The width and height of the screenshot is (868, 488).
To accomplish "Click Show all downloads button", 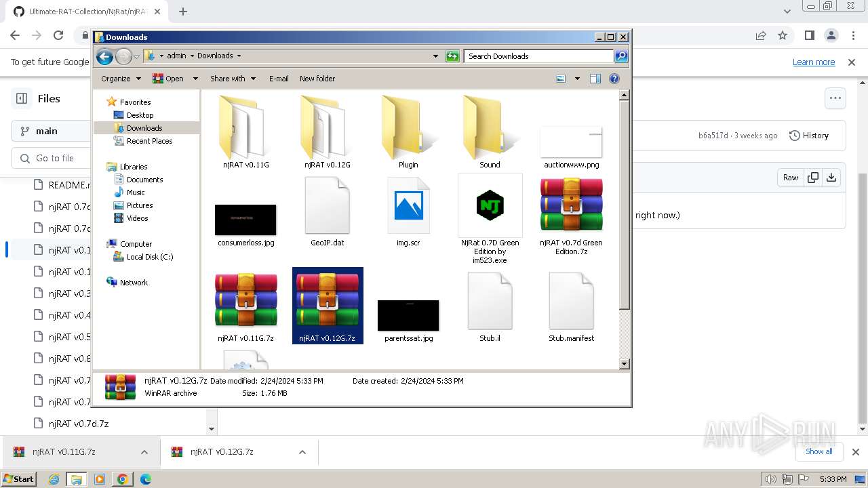I will pos(818,451).
